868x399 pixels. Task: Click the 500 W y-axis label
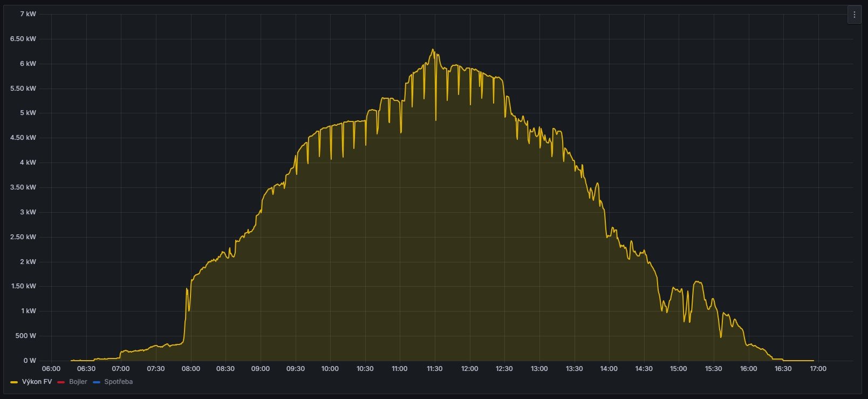pyautogui.click(x=26, y=336)
